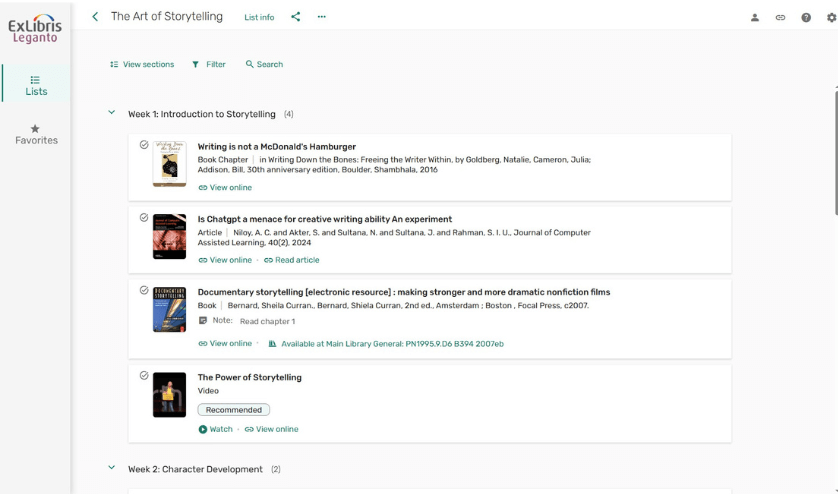Collapse the Week 2 Character Development section
Screen dimensions: 838x494
112,468
